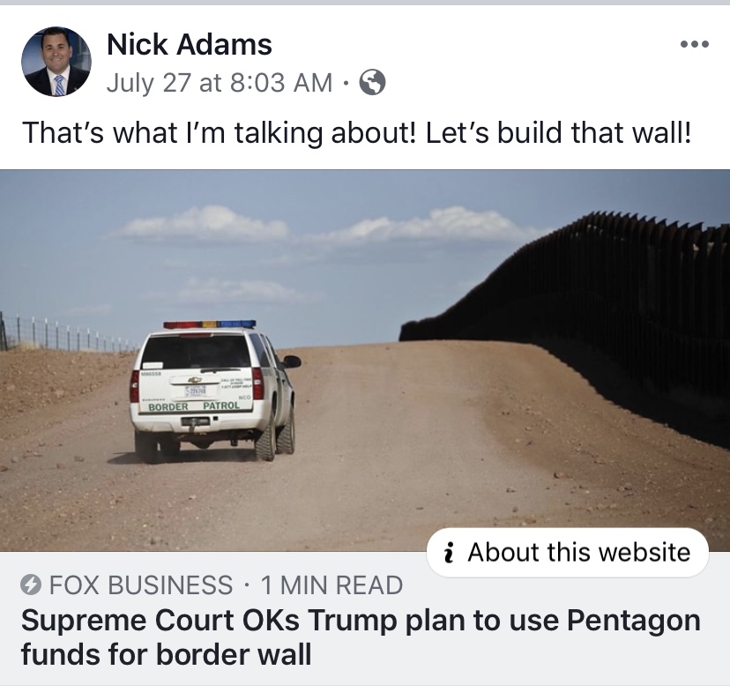This screenshot has width=730, height=700.
Task: Click the lightning bolt instant article icon
Action: 31,585
